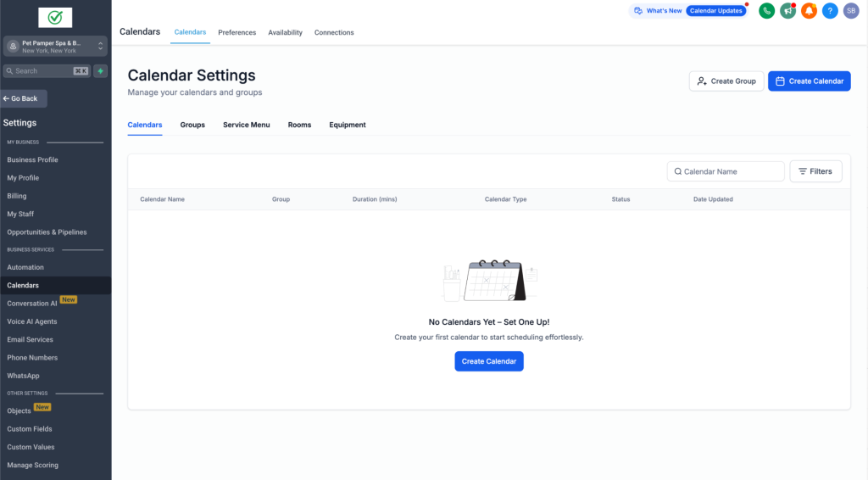Open the green phone dialer icon
This screenshot has width=868, height=480.
[766, 10]
